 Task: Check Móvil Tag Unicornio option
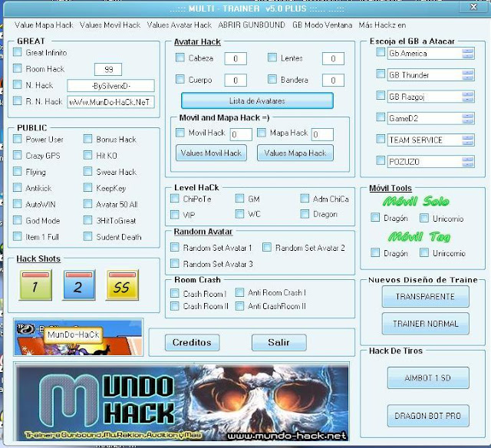pos(424,252)
